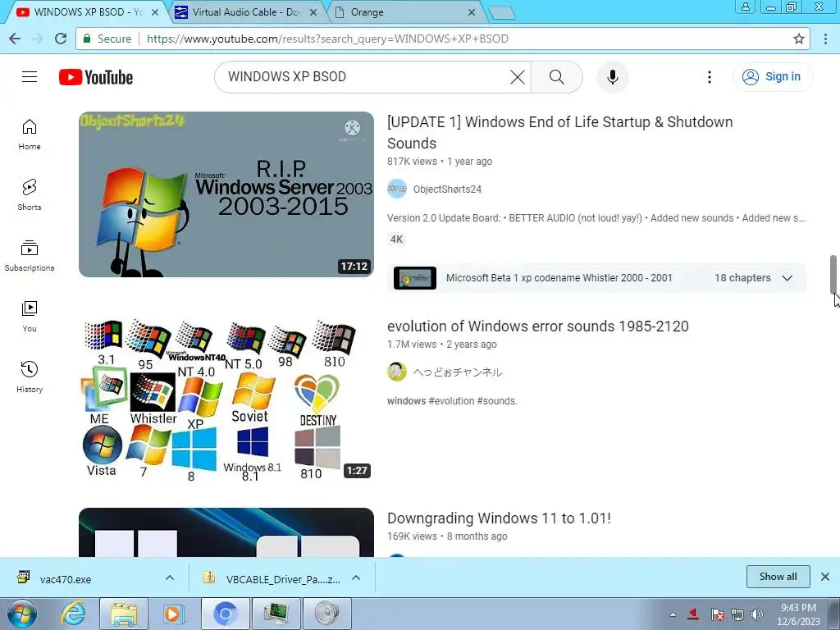Reload the page

point(61,39)
